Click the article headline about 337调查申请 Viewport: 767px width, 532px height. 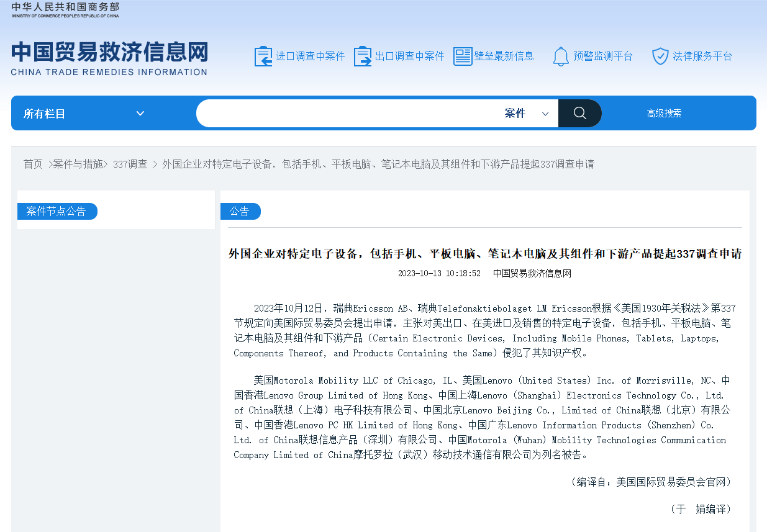coord(485,254)
